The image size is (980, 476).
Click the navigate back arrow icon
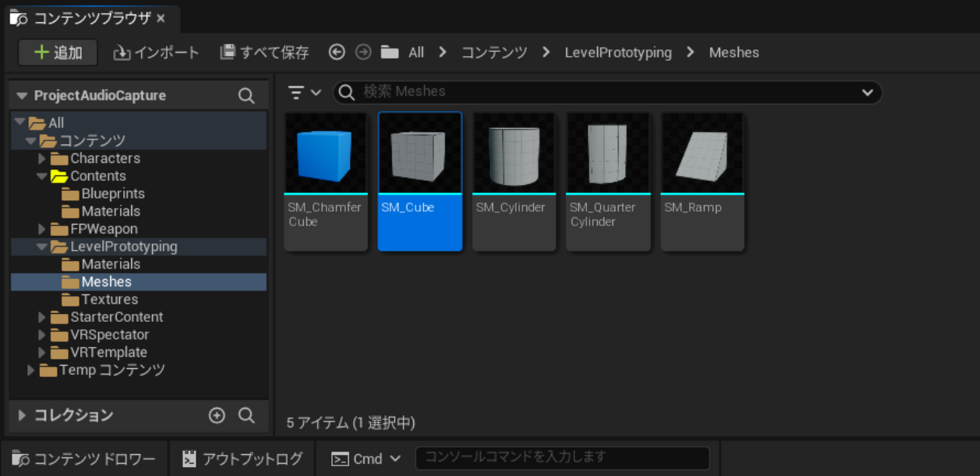click(x=337, y=52)
